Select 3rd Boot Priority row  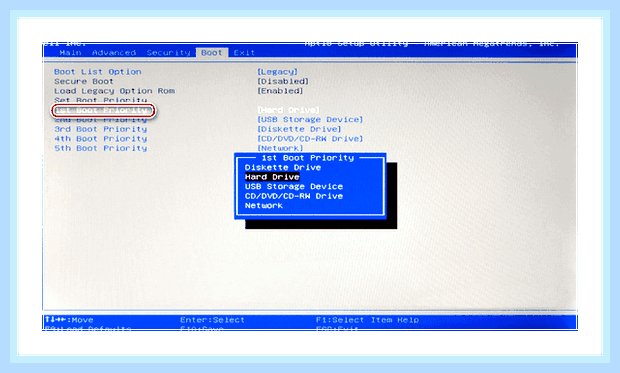[x=100, y=129]
